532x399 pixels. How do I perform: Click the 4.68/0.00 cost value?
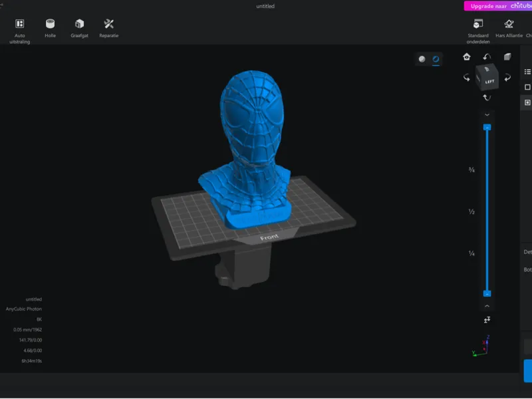pyautogui.click(x=33, y=350)
